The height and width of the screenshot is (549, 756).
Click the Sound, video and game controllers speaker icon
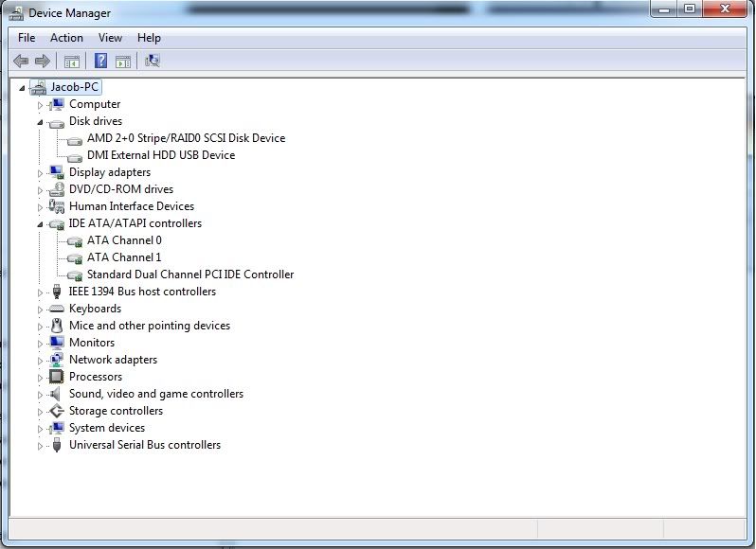(56, 394)
